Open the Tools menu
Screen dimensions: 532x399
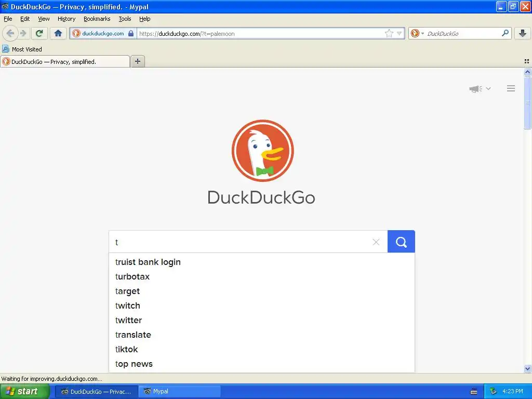[x=125, y=19]
